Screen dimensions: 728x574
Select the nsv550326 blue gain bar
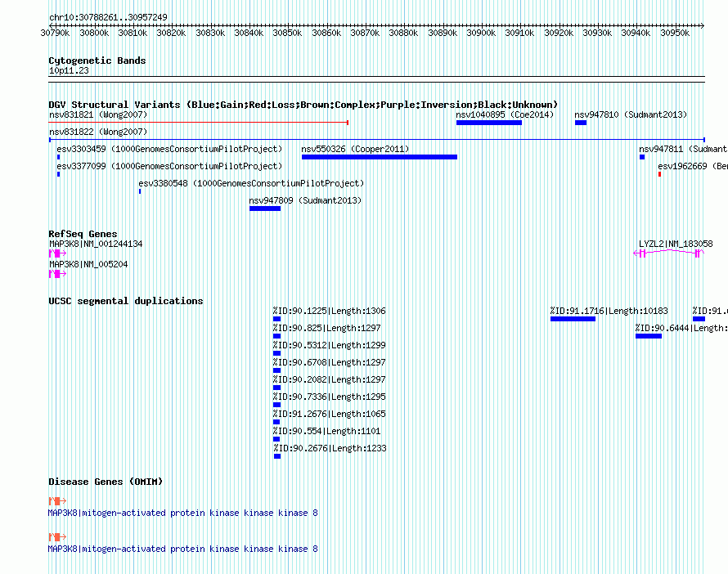coord(380,157)
